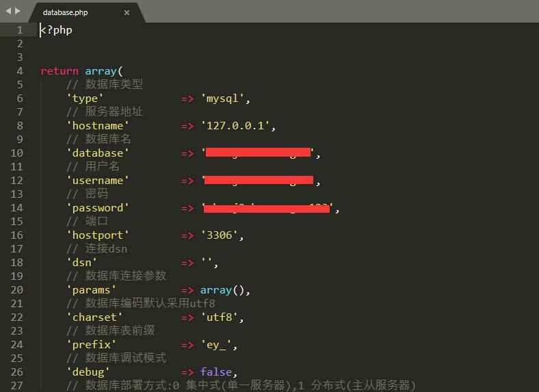
Task: Click the 'password' key text
Action: [98, 208]
